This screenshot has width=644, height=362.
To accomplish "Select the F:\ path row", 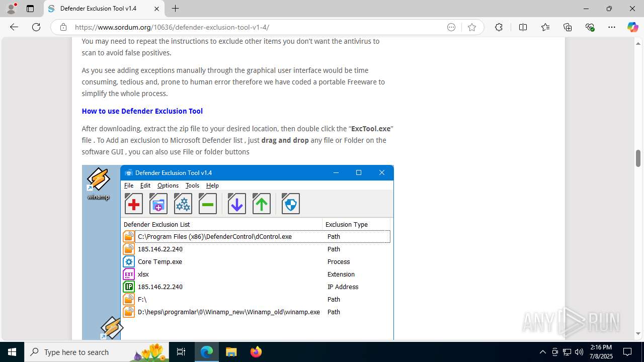I will pos(256,299).
